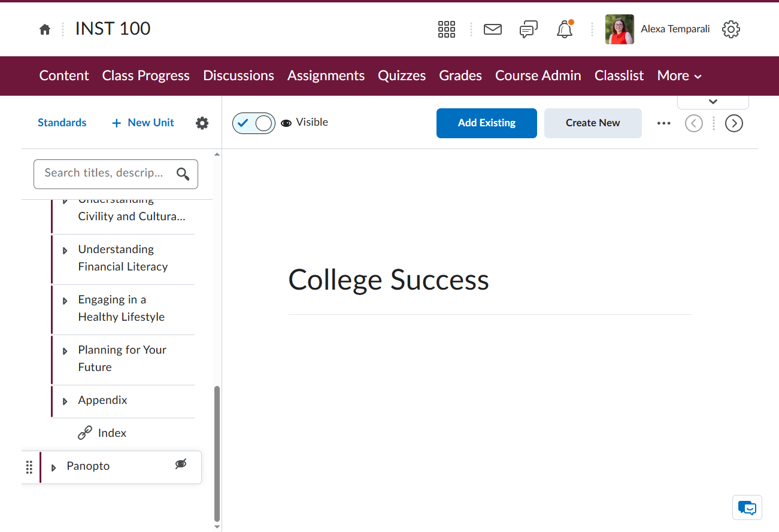Expand Understanding Financial Literacy module

click(x=65, y=251)
